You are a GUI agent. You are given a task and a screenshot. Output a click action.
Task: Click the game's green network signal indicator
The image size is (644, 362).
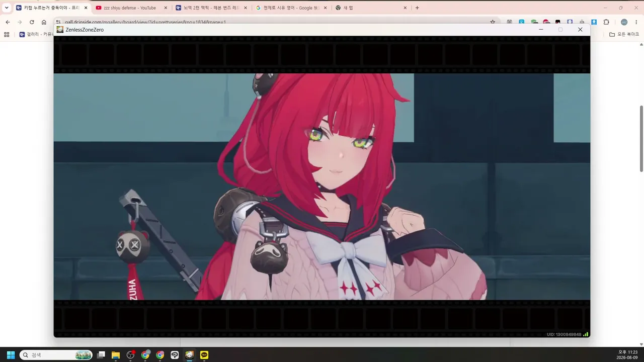(586, 334)
